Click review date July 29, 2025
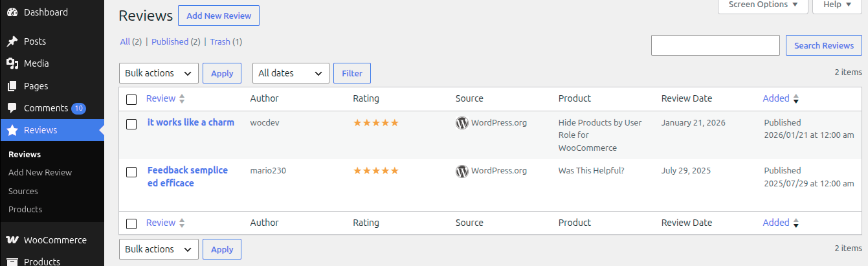The height and width of the screenshot is (266, 868). (x=686, y=171)
